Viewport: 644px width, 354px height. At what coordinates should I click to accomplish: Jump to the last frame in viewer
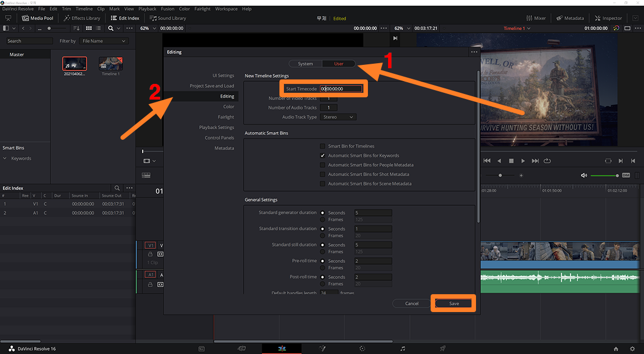(x=535, y=161)
